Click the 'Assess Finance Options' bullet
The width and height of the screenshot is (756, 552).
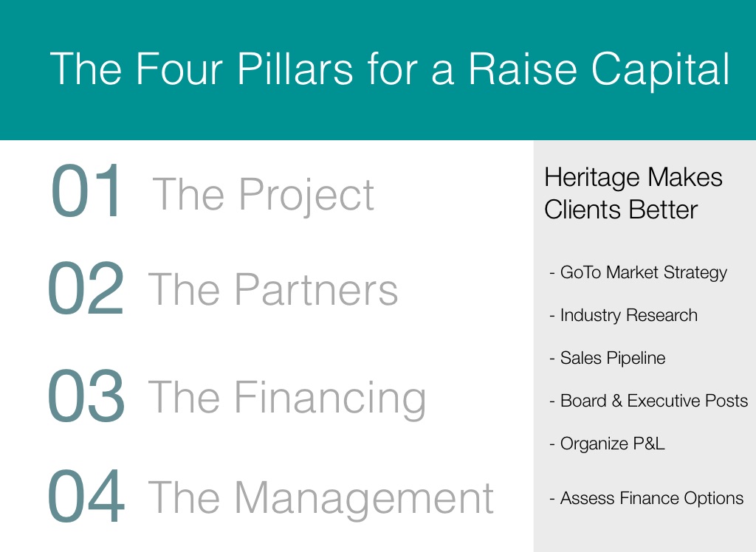point(647,499)
